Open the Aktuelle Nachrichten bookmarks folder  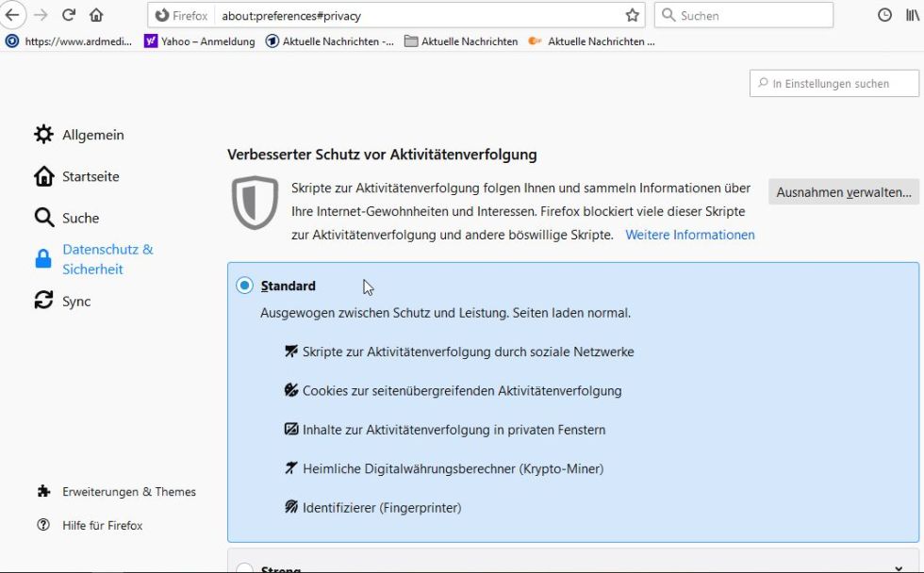pyautogui.click(x=461, y=41)
